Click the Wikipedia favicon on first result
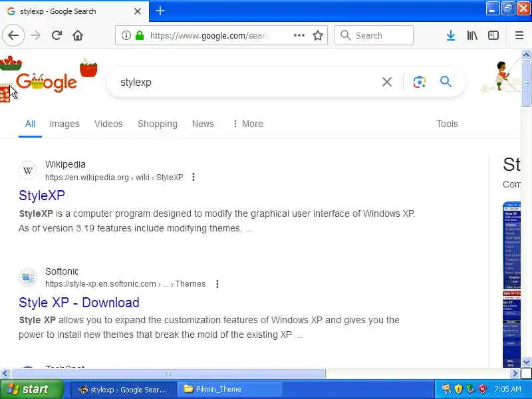This screenshot has height=399, width=532. pyautogui.click(x=28, y=170)
